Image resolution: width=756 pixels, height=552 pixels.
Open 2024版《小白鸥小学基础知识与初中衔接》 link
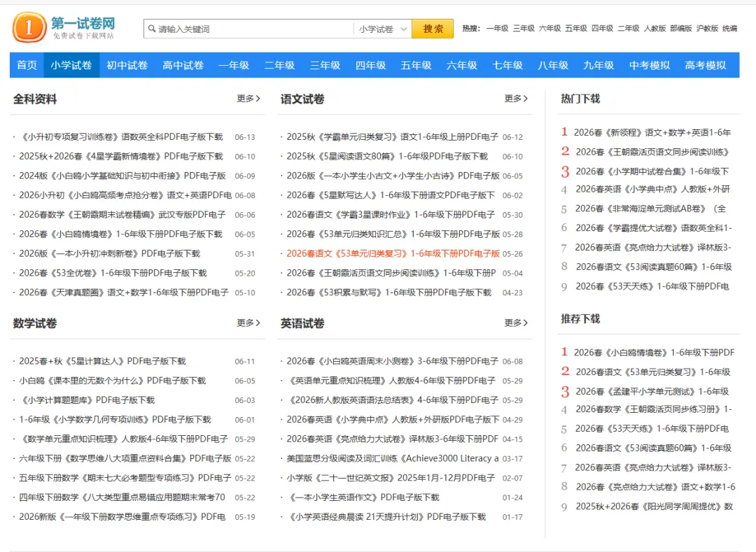[x=122, y=176]
